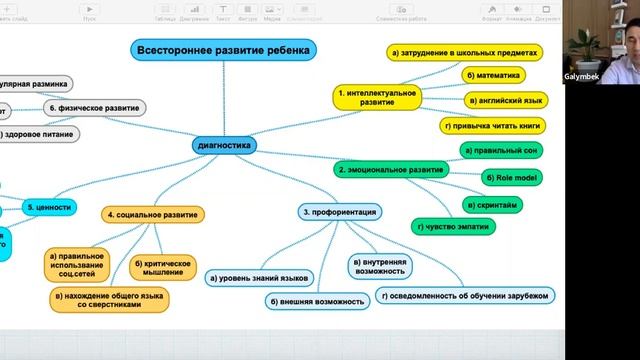Add a text box with Текст
640x360 pixels.
(x=223, y=9)
